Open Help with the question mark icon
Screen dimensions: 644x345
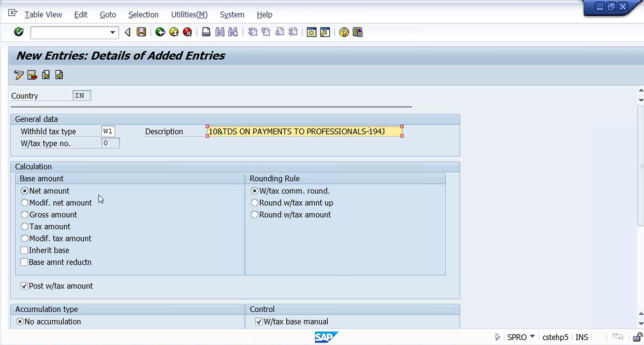[x=344, y=32]
